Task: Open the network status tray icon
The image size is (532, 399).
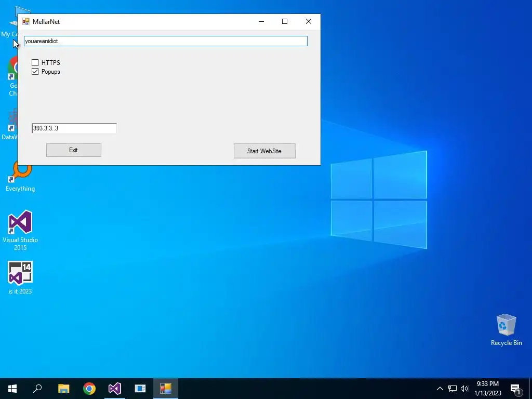Action: point(453,389)
